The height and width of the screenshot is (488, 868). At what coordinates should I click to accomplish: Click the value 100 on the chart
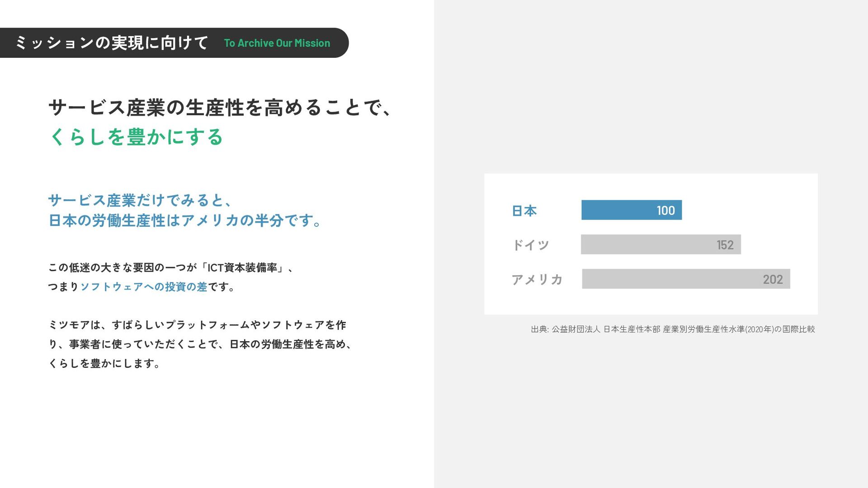[665, 211]
